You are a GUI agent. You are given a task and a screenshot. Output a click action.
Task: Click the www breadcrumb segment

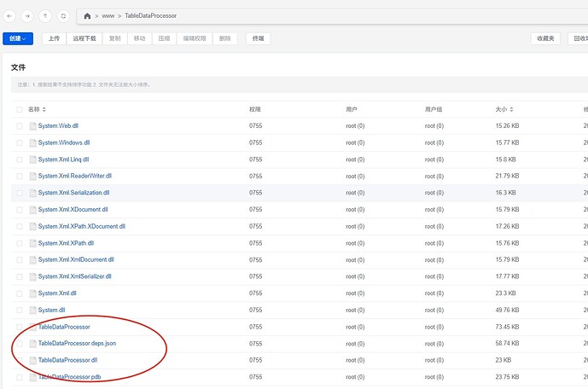[x=108, y=15]
